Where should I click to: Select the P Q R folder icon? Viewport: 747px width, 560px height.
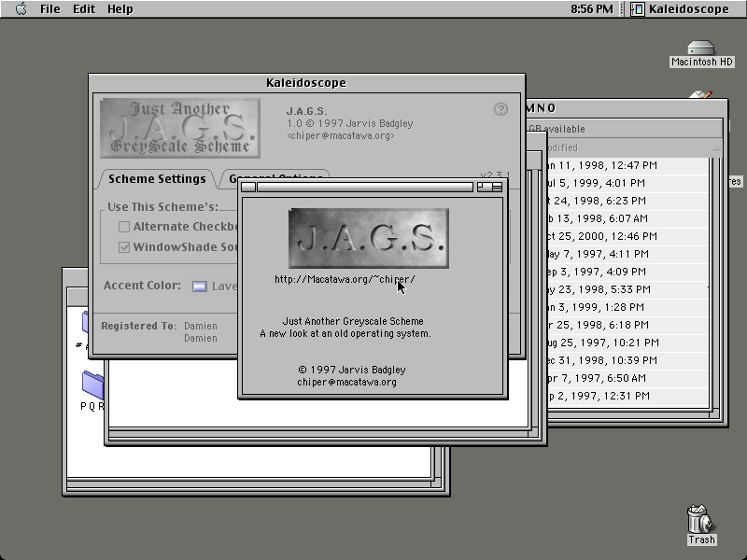(x=92, y=385)
